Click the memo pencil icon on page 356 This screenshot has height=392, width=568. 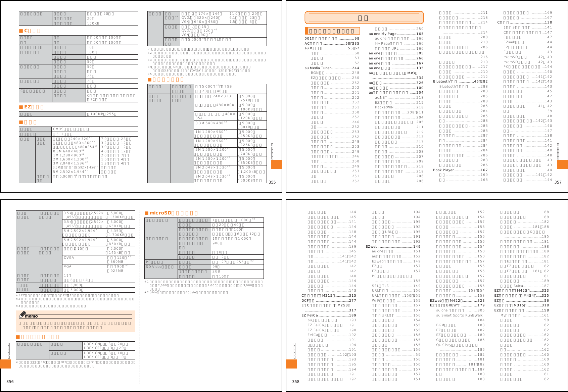coord(22,315)
